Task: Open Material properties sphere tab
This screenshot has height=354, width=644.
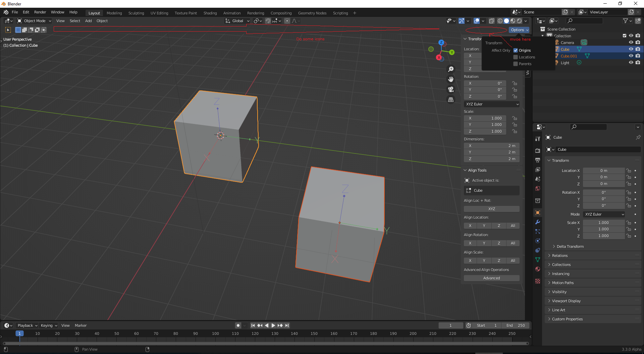Action: [538, 269]
